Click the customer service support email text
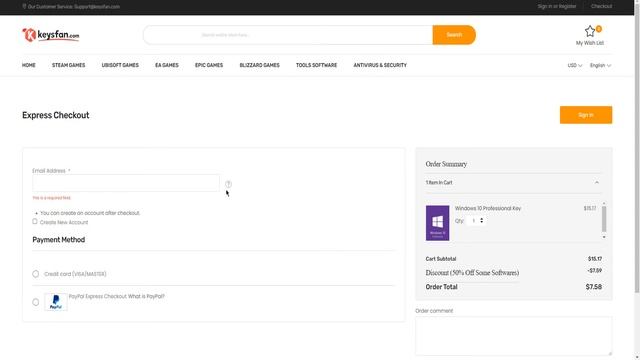The width and height of the screenshot is (640, 360). 74,7
